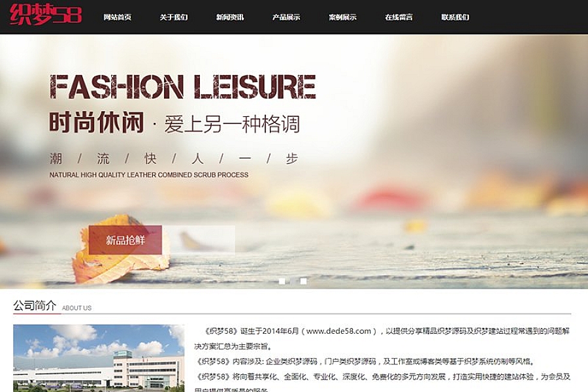Click the 公司简介 section heading

pyautogui.click(x=35, y=306)
